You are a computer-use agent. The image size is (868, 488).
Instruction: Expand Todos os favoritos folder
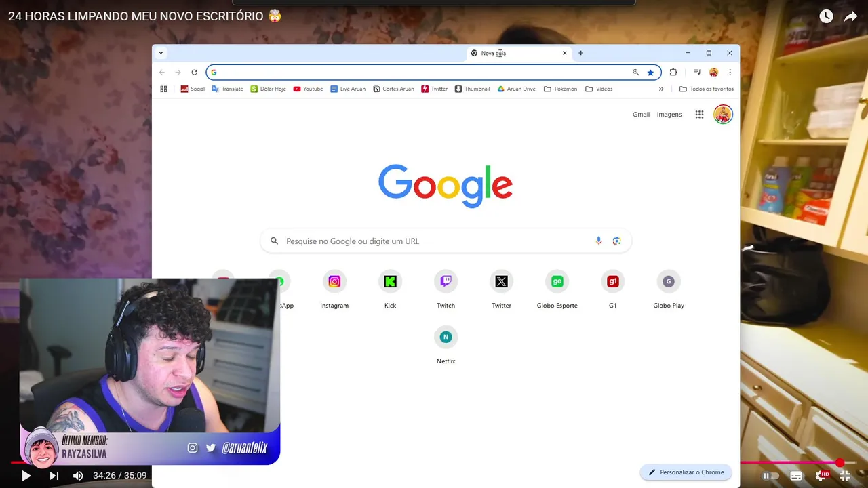(706, 89)
